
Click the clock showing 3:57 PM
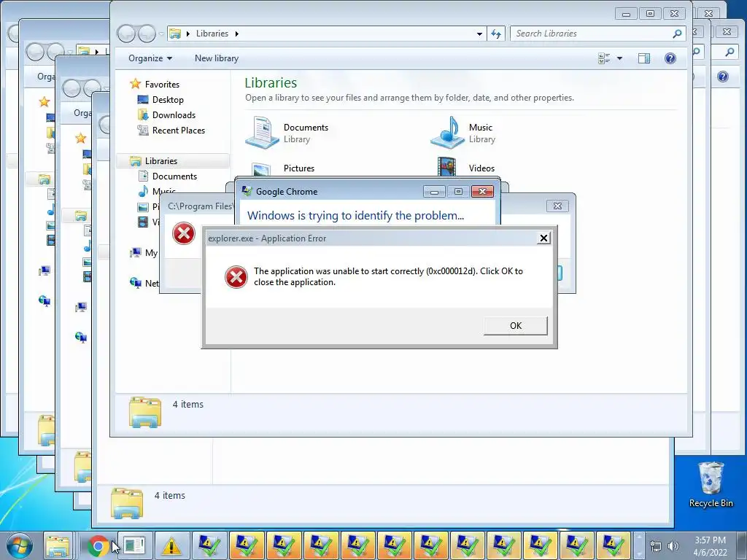[710, 540]
